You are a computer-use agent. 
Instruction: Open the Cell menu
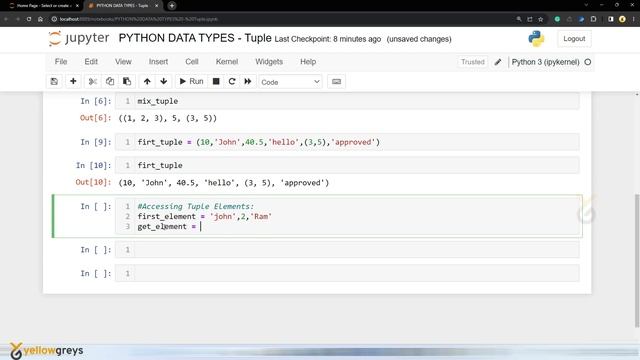click(191, 62)
